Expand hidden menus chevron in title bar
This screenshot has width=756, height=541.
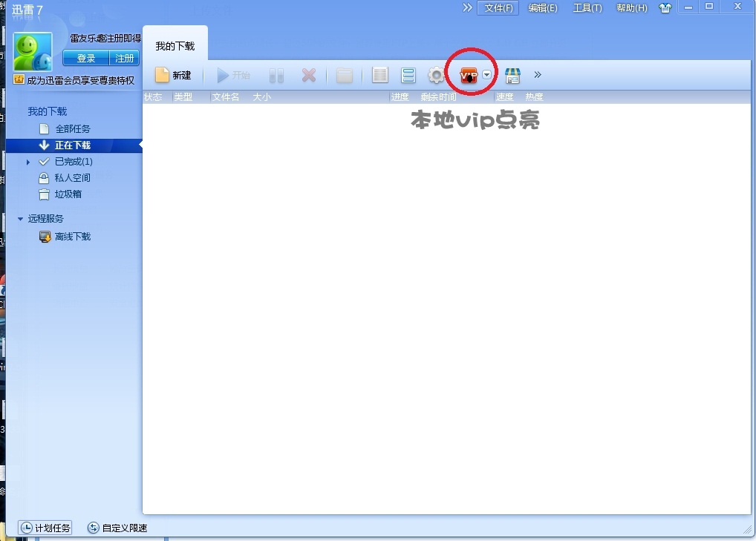pos(467,7)
